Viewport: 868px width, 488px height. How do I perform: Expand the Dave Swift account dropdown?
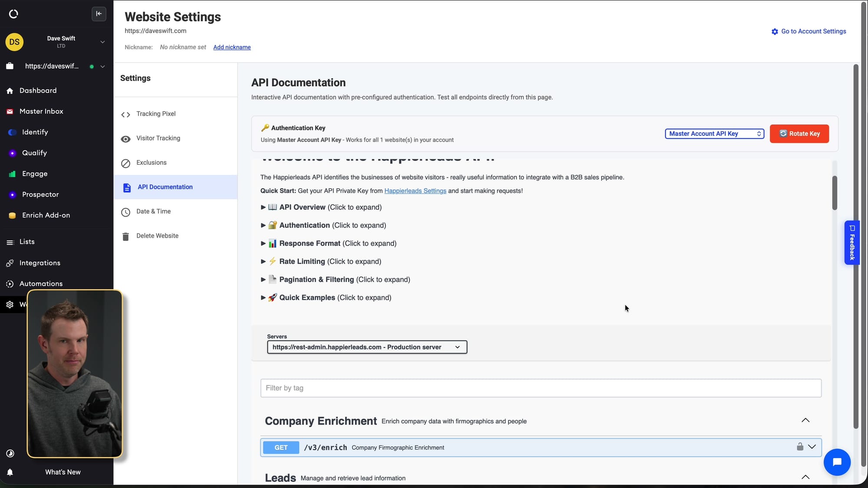tap(102, 42)
